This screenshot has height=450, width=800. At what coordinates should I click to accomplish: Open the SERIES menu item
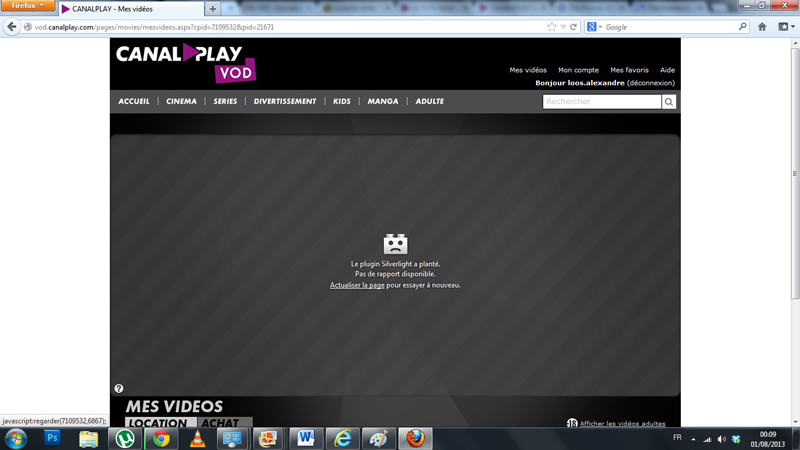(225, 102)
